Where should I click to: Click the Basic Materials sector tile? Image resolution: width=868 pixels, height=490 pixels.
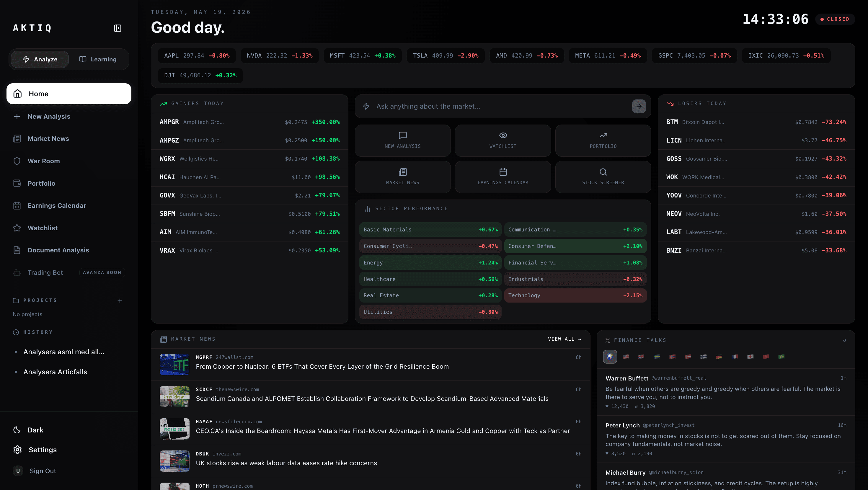click(x=430, y=229)
